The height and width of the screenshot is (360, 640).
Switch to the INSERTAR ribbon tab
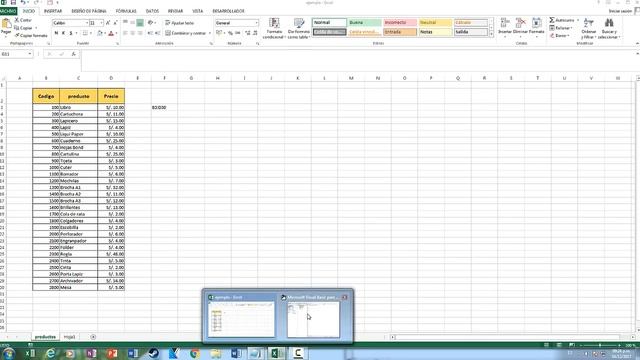click(x=53, y=11)
